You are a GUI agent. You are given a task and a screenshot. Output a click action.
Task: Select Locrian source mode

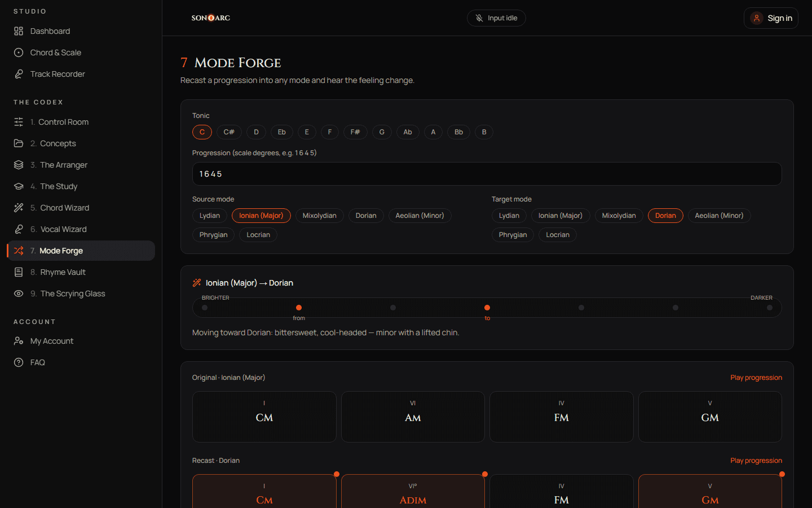[x=258, y=235]
